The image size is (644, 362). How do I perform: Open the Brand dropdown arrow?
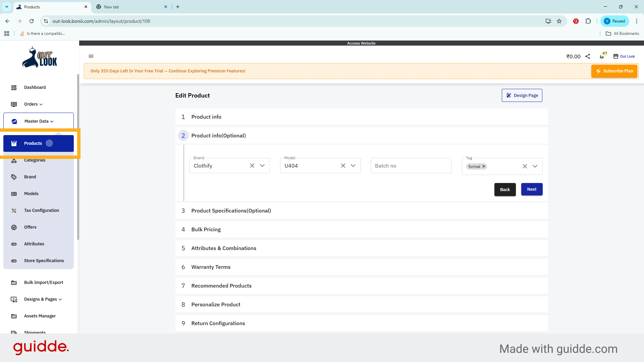coord(262,166)
